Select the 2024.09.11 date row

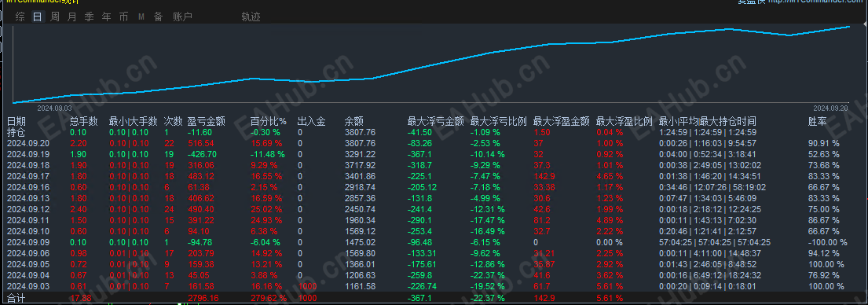pos(27,220)
